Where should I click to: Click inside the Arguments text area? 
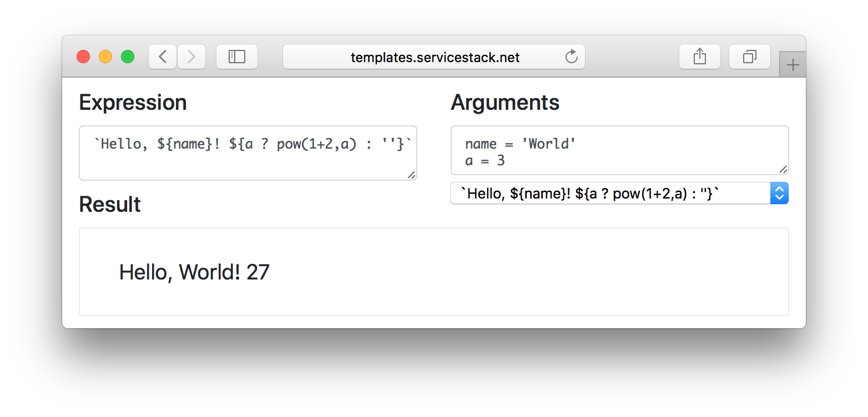click(620, 150)
